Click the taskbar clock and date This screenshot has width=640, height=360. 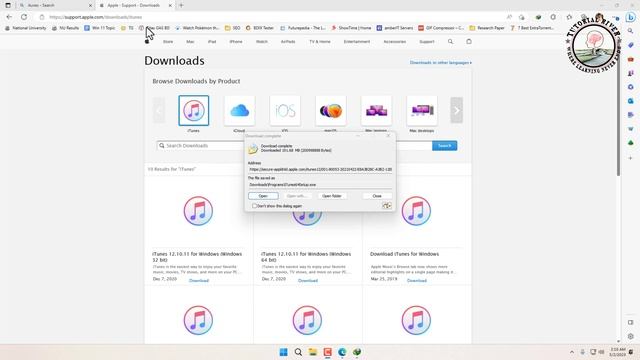(618, 352)
